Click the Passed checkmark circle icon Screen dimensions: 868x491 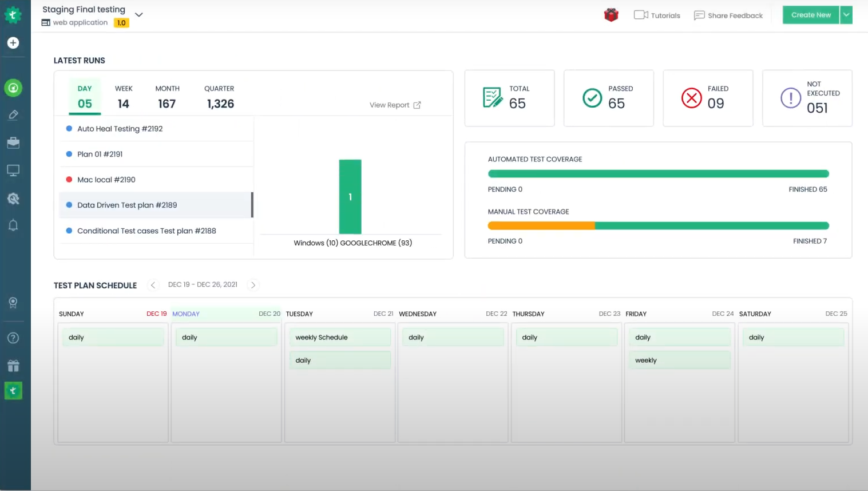point(592,98)
